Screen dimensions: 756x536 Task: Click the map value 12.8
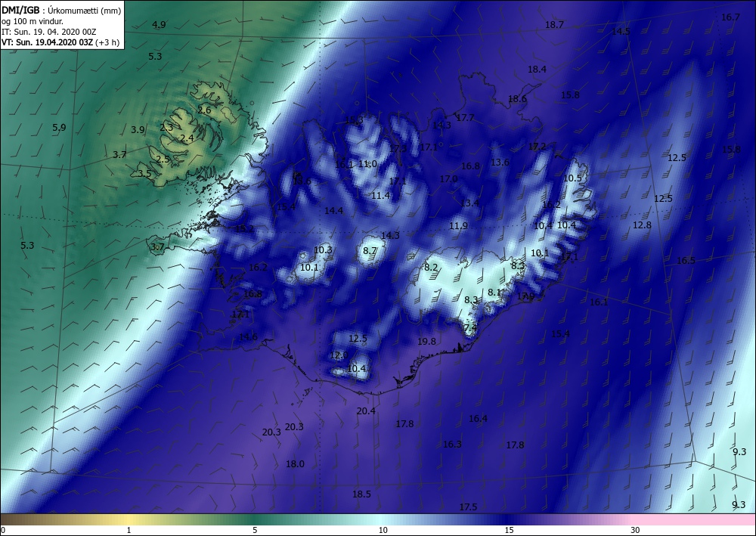642,225
